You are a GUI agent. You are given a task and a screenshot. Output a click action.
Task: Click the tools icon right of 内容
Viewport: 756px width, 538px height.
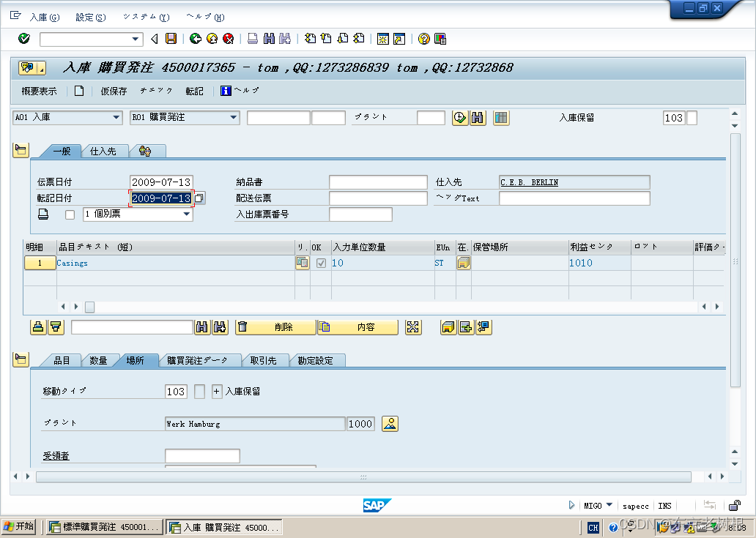tap(413, 327)
